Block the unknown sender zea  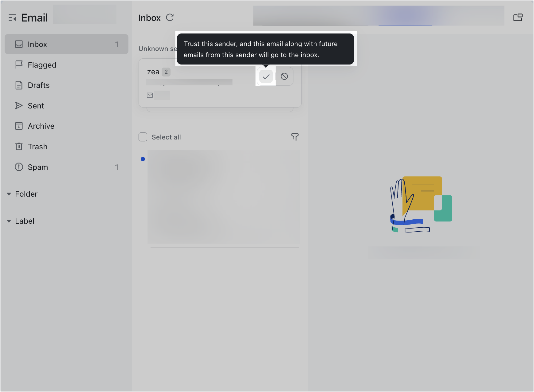pyautogui.click(x=284, y=76)
